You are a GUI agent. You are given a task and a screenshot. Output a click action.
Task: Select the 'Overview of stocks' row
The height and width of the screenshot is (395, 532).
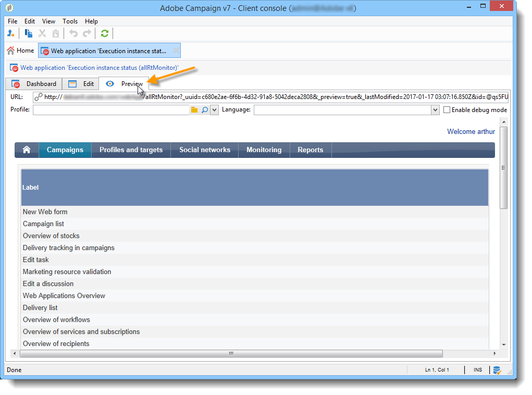[x=255, y=236]
